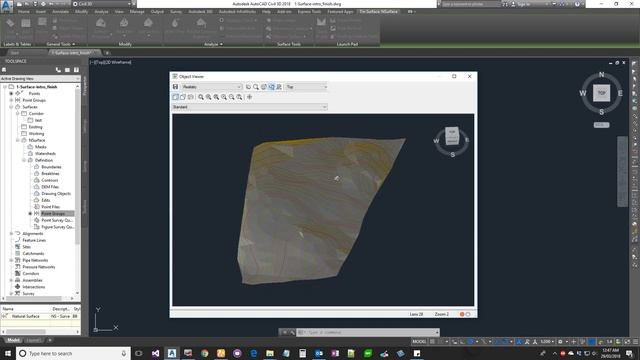Click the E direction on main compass
The width and height of the screenshot is (640, 360).
pyautogui.click(x=620, y=93)
